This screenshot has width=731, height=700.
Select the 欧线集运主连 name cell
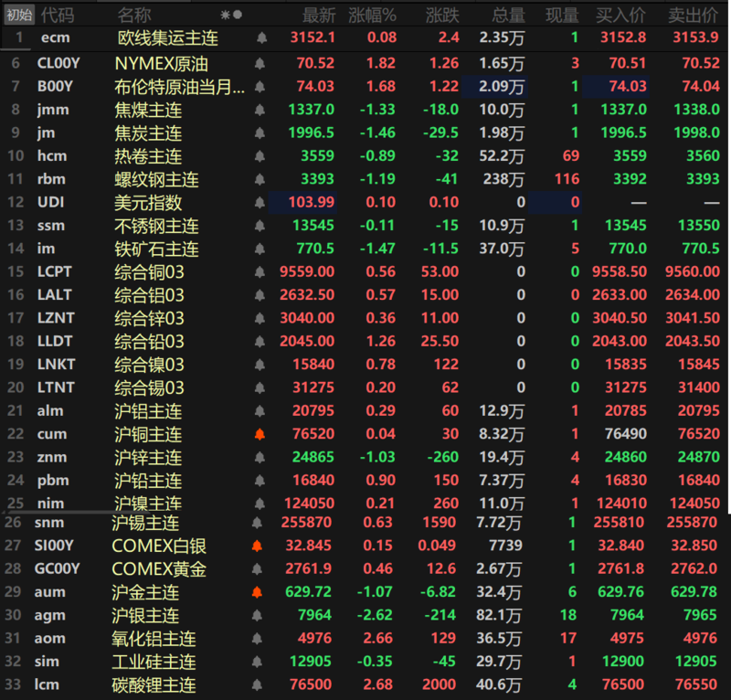pyautogui.click(x=168, y=37)
